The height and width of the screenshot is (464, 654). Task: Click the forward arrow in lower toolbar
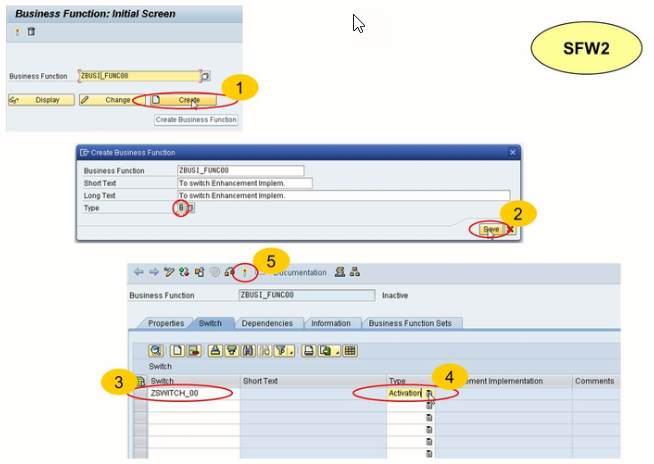154,272
